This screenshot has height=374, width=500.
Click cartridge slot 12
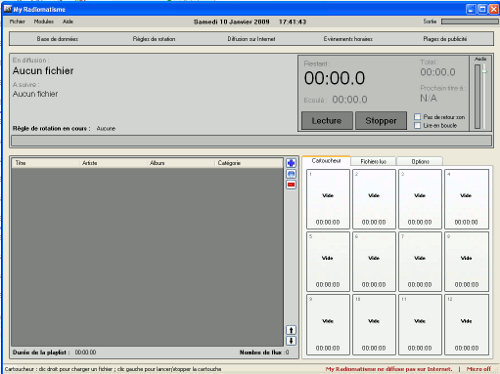click(x=466, y=324)
